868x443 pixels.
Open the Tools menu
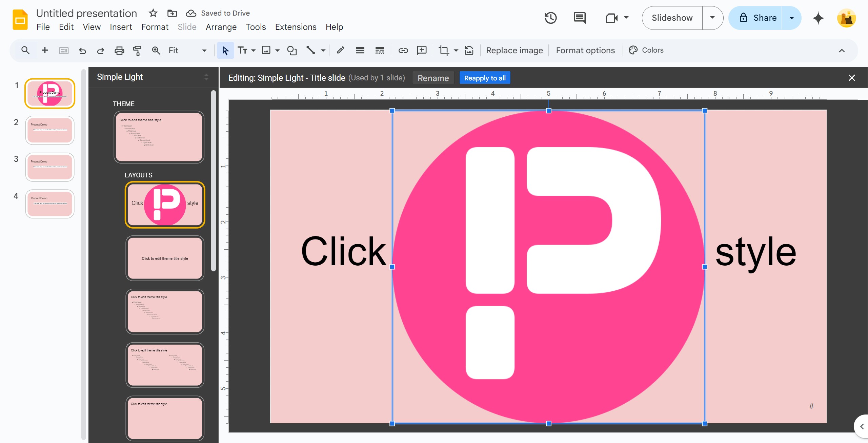click(x=256, y=27)
